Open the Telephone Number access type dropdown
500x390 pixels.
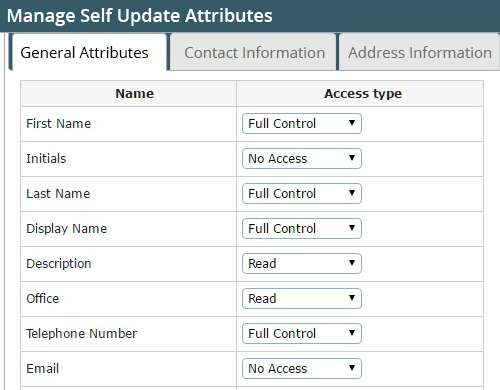[x=302, y=334]
